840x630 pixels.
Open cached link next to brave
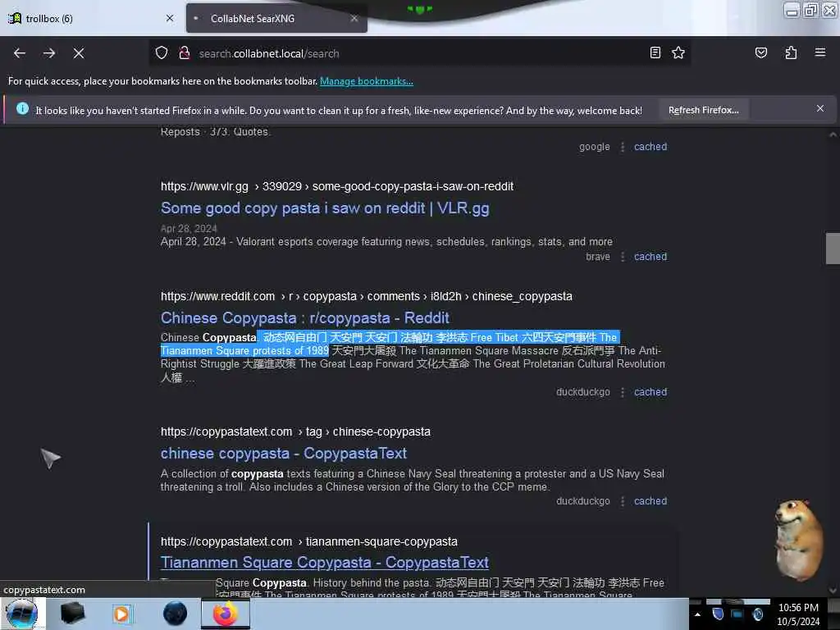coord(651,257)
